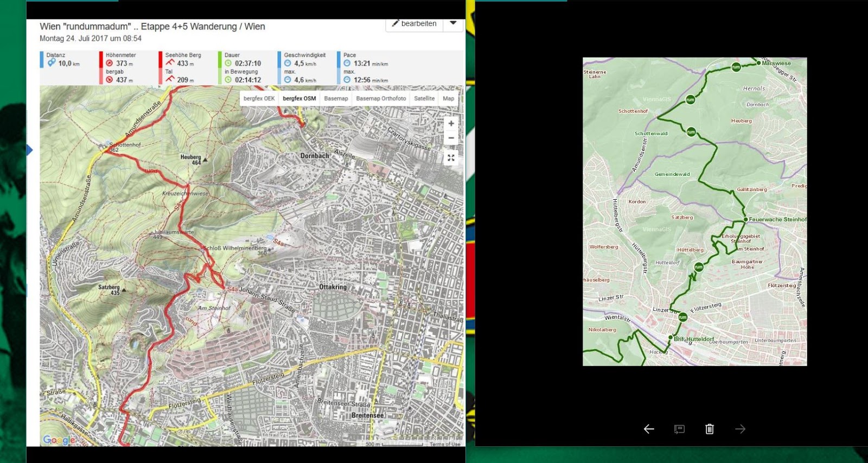The image size is (868, 463).
Task: Click the slideshow icon in photo viewer
Action: click(x=679, y=429)
